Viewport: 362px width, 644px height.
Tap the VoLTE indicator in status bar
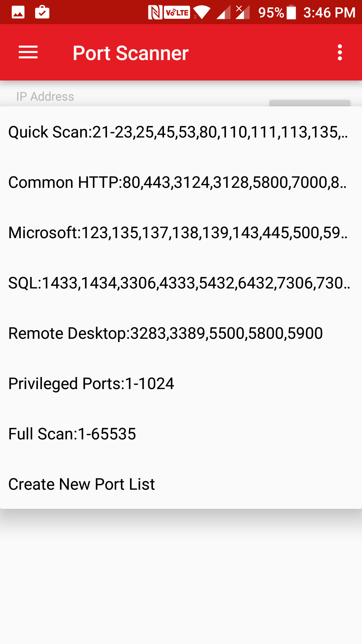[177, 12]
